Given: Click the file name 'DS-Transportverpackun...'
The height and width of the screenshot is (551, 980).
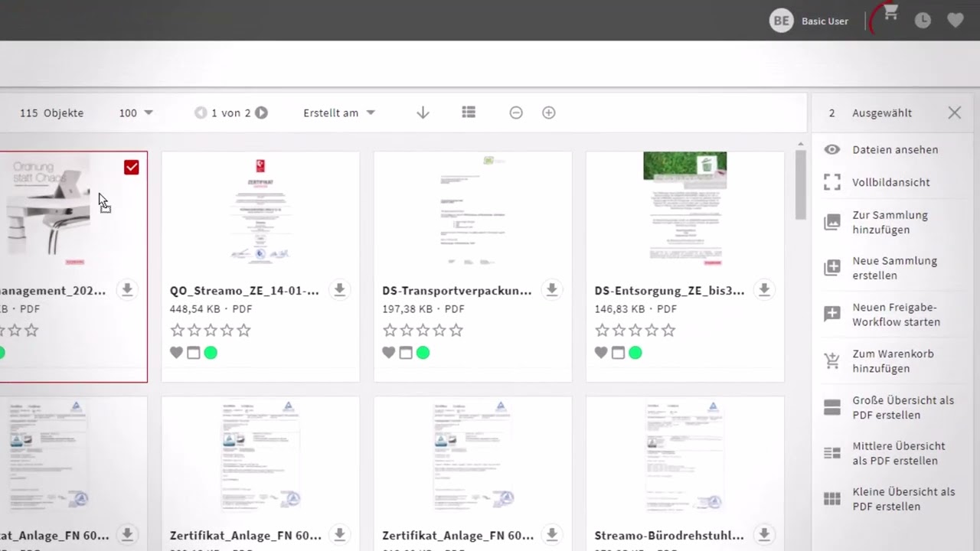Looking at the screenshot, I should [x=457, y=291].
